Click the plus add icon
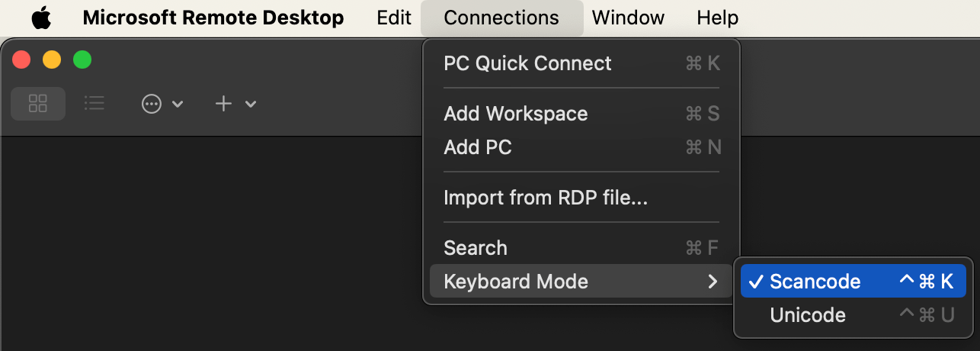The width and height of the screenshot is (980, 351). pos(223,104)
